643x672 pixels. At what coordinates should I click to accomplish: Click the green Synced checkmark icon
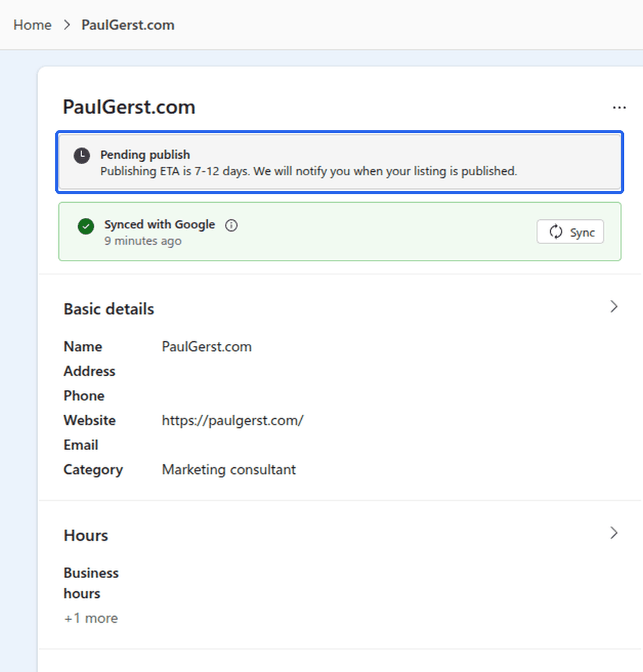(x=86, y=226)
